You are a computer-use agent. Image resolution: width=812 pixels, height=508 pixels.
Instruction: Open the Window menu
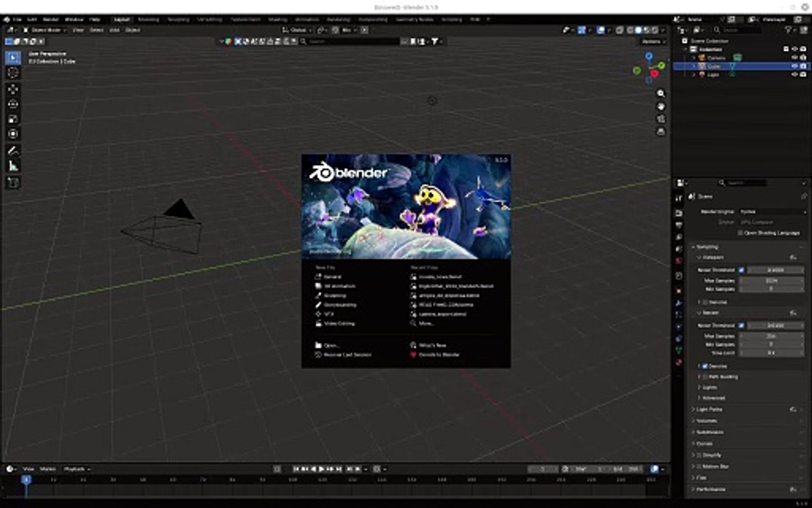point(74,20)
